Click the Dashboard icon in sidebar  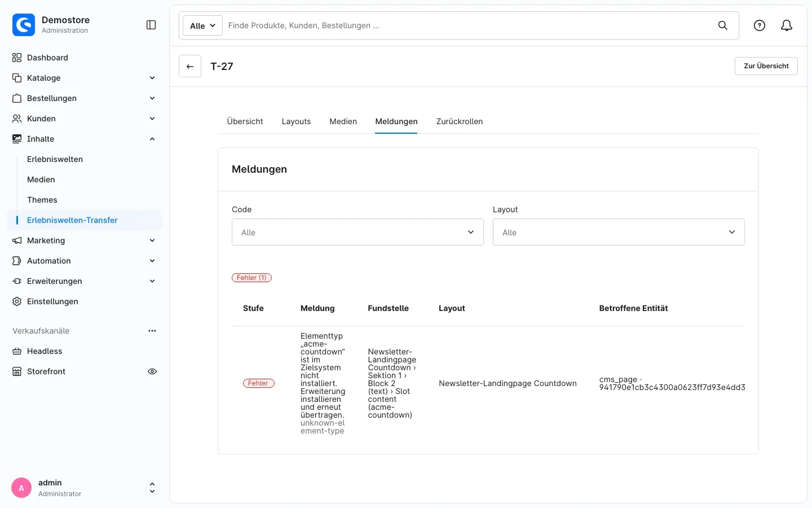coord(17,58)
